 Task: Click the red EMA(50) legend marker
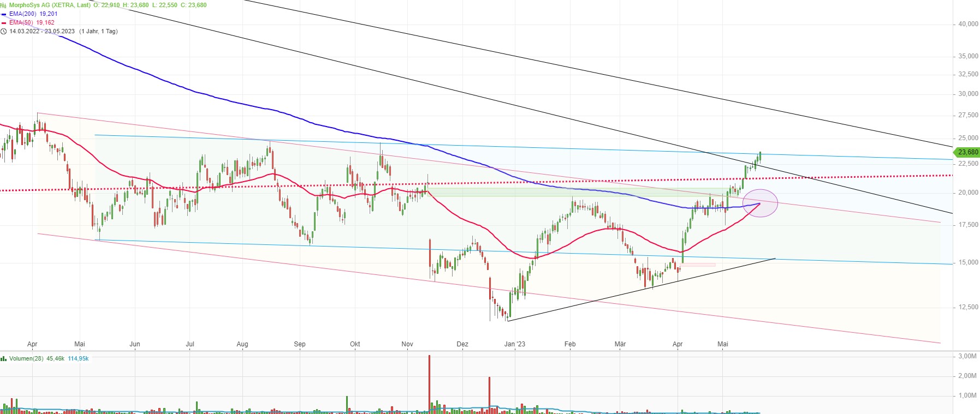4,23
